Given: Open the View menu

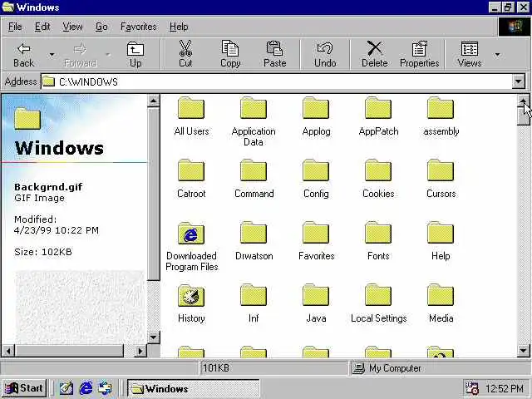Looking at the screenshot, I should pyautogui.click(x=72, y=27).
